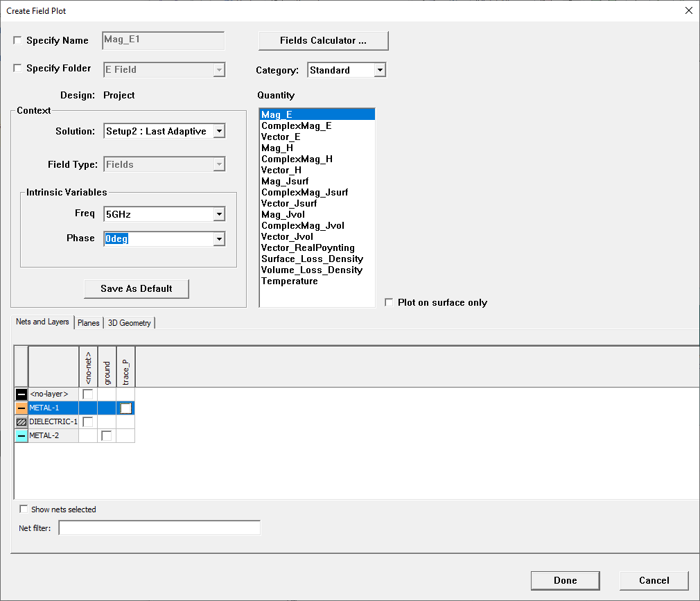Select Vector_E in the Quantity list

pos(281,137)
